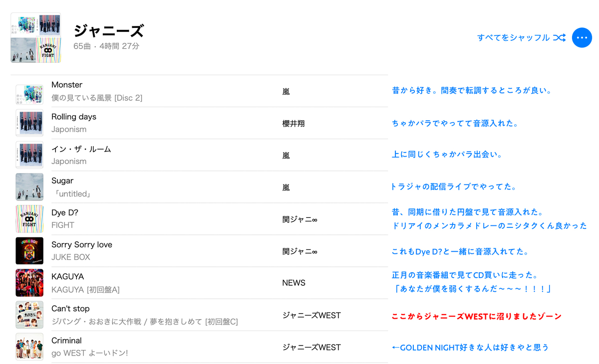
Task: Click album name Japonism under イン・ザ・ルーム
Action: 69,161
